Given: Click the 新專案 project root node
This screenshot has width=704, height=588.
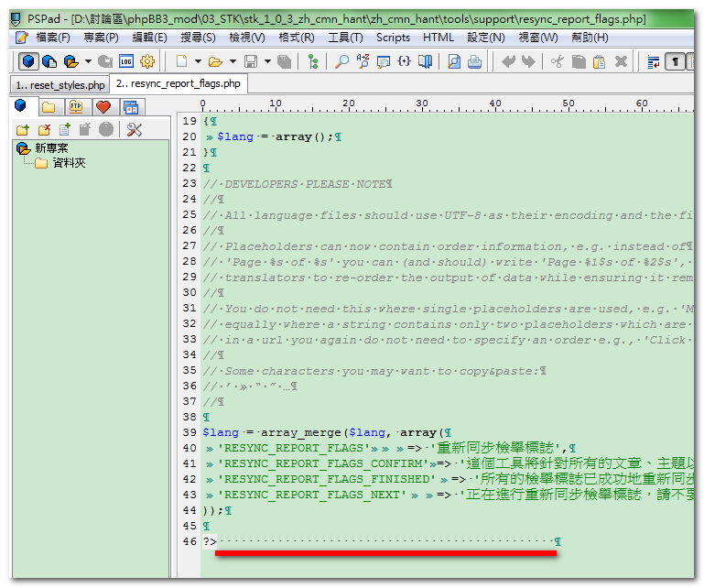Looking at the screenshot, I should coord(50,147).
